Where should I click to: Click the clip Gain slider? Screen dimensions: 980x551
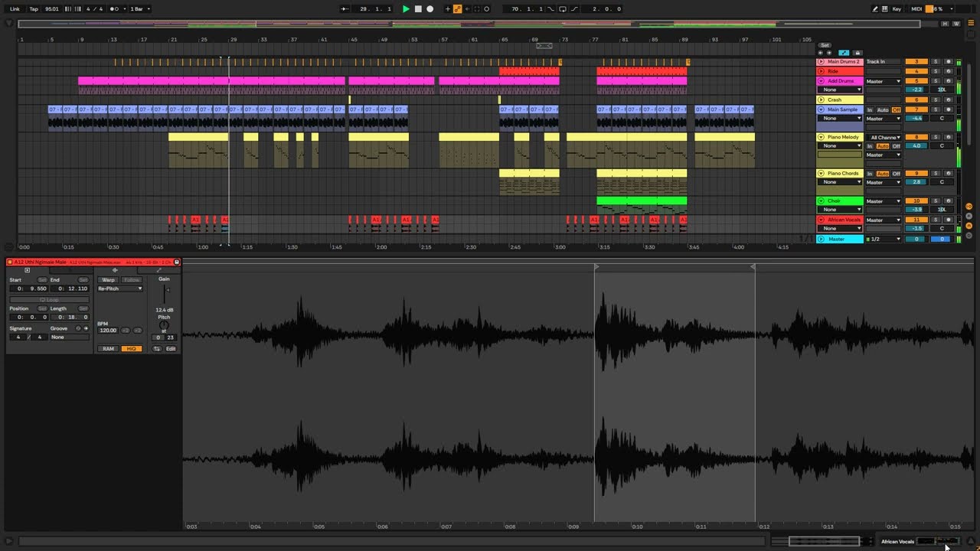[x=165, y=294]
